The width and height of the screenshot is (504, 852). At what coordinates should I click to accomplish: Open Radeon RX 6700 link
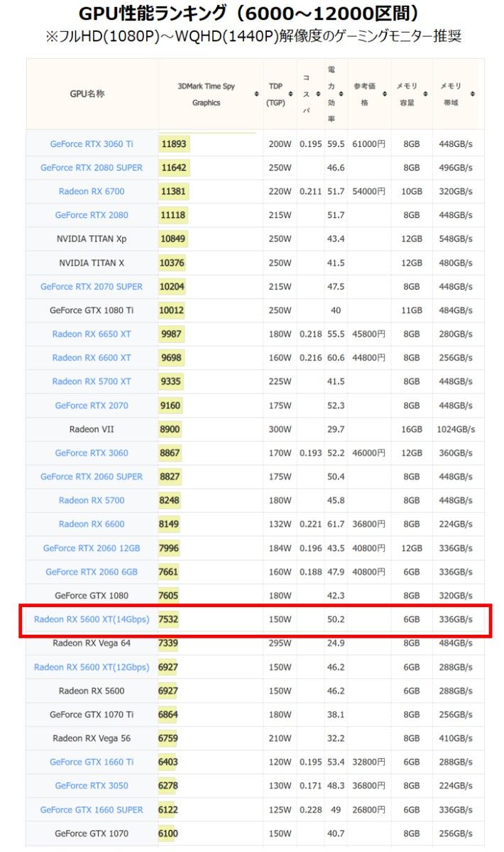point(92,192)
